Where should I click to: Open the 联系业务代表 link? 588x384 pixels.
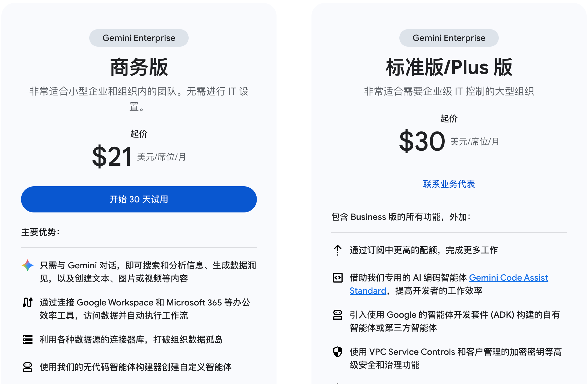coord(449,184)
